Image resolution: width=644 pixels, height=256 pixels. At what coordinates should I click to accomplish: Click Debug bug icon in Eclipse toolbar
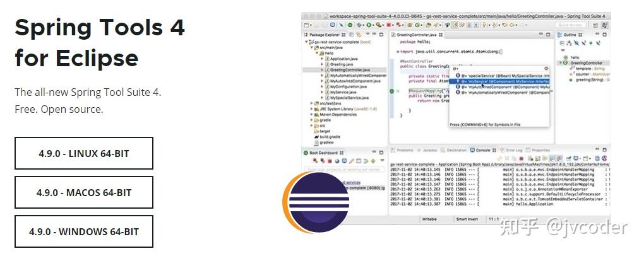coord(359,25)
